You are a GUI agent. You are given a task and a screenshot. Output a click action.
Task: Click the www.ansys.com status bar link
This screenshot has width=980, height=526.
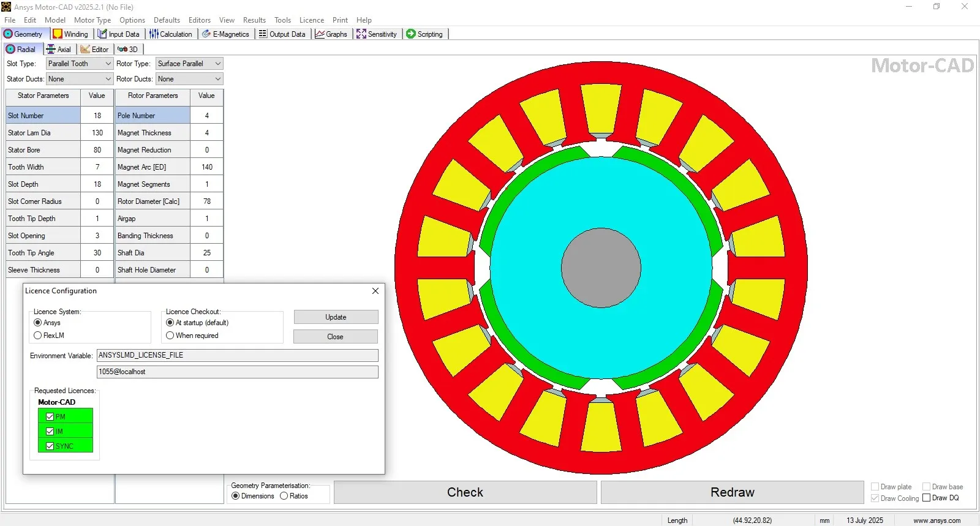pos(937,520)
